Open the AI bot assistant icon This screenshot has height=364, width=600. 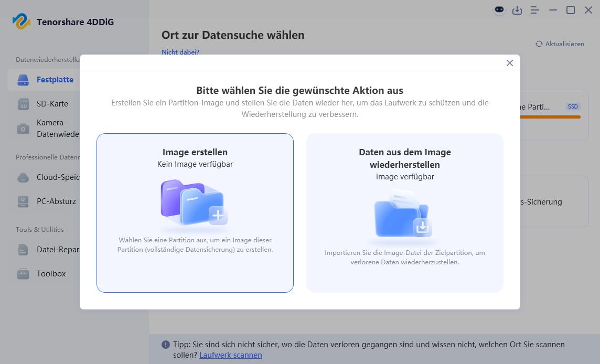[499, 9]
